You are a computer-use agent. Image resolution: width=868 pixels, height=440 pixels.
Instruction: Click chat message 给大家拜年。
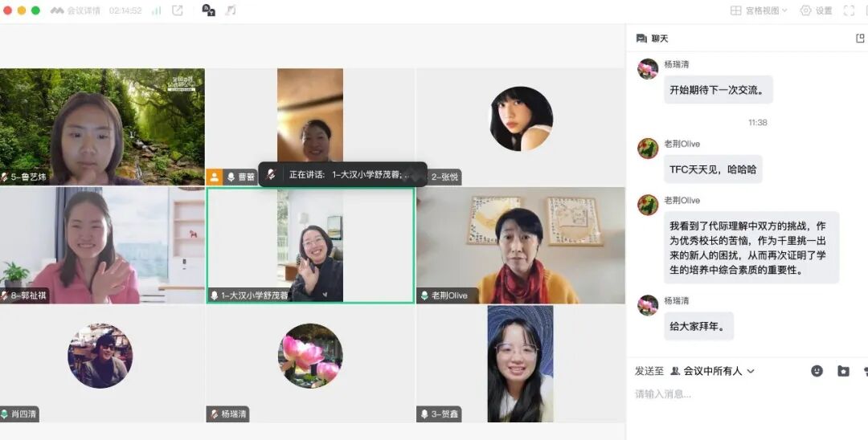point(698,326)
